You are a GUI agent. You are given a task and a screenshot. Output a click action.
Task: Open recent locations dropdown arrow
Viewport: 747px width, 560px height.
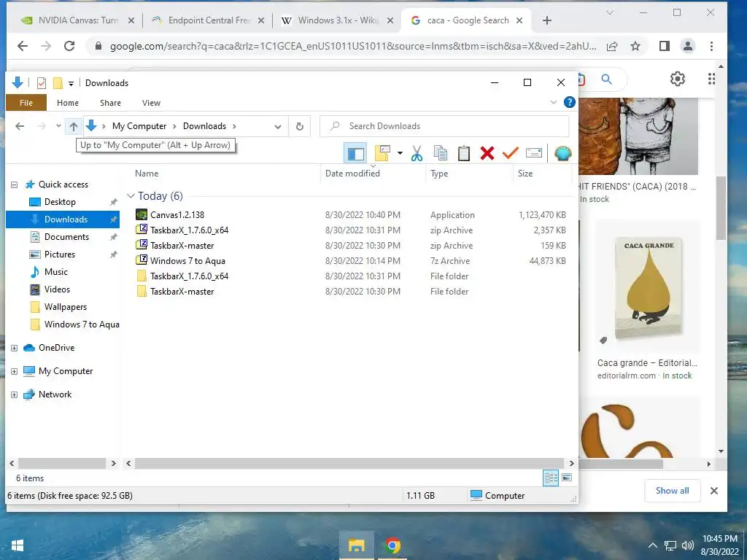pos(58,126)
